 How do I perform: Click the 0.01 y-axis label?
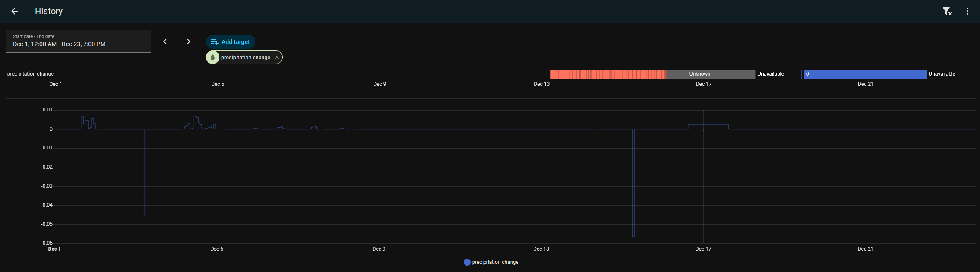tap(47, 110)
